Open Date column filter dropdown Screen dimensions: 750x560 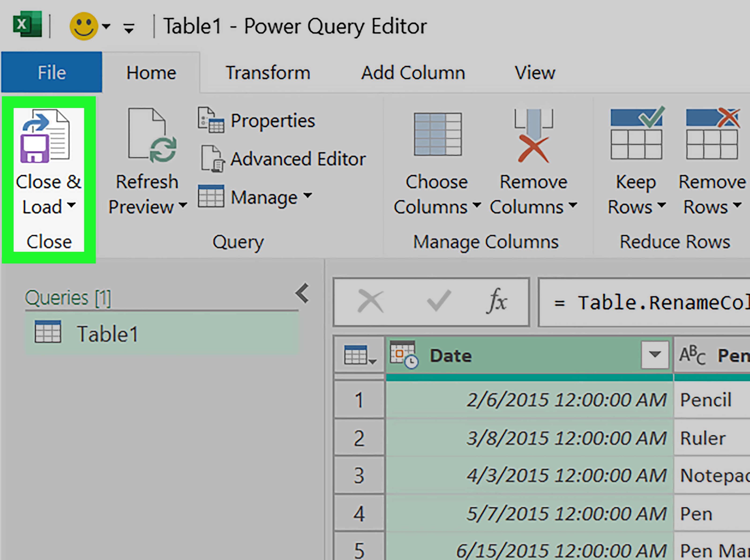655,355
